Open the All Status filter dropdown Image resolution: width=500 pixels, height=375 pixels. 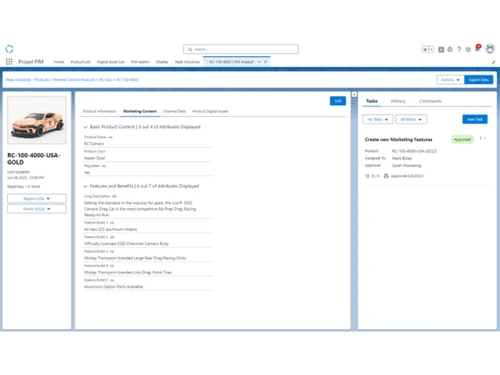point(411,119)
